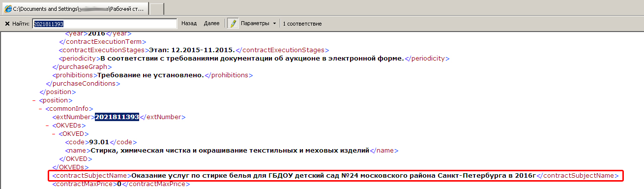Image resolution: width=644 pixels, height=189 pixels.
Task: Open the Параметры dropdown menu
Action: click(259, 24)
